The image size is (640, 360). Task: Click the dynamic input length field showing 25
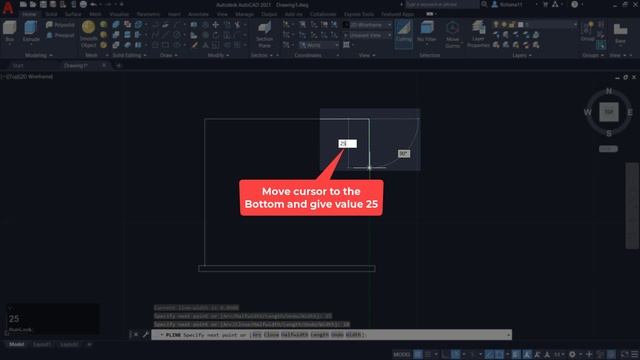pos(347,144)
